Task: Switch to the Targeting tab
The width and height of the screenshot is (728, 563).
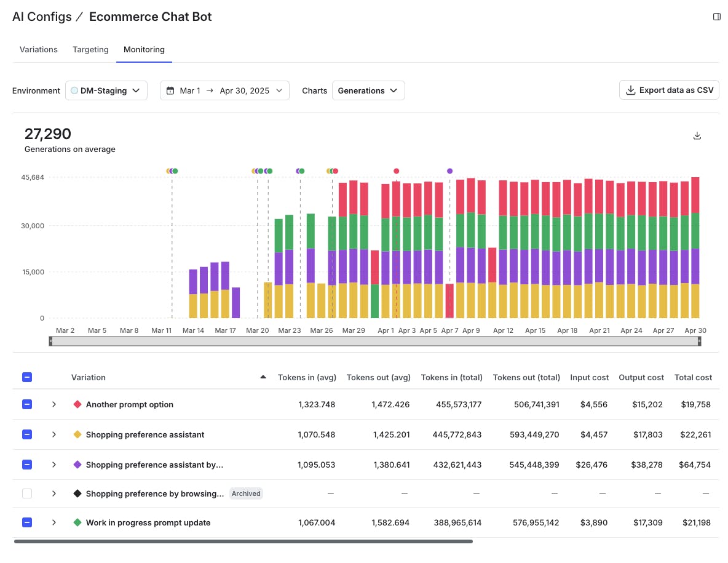Action: (90, 50)
